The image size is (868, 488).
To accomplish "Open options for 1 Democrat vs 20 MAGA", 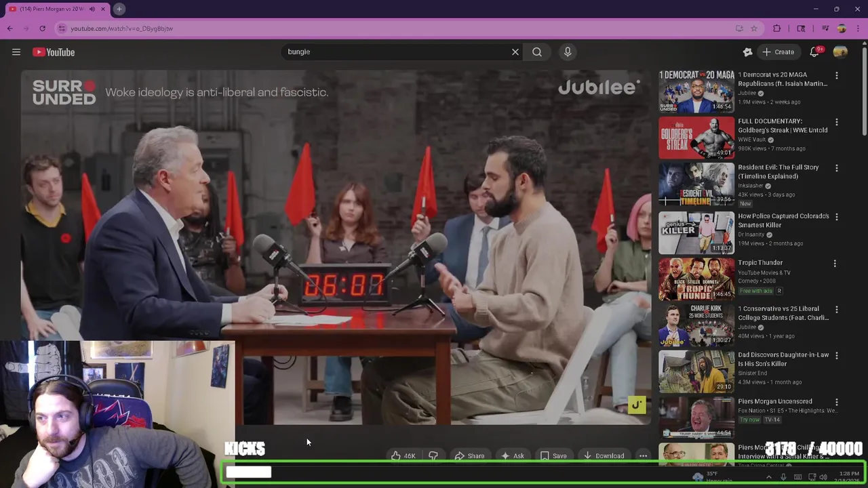I will 836,76.
